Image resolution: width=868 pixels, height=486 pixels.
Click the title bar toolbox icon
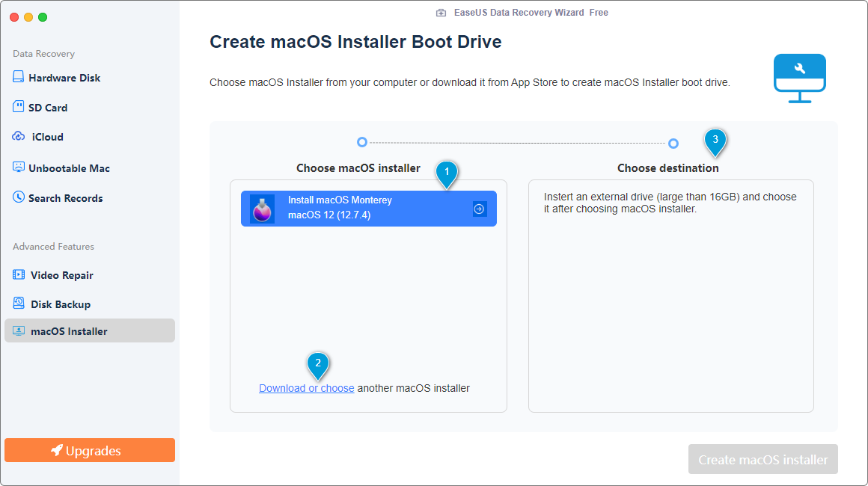[x=441, y=13]
